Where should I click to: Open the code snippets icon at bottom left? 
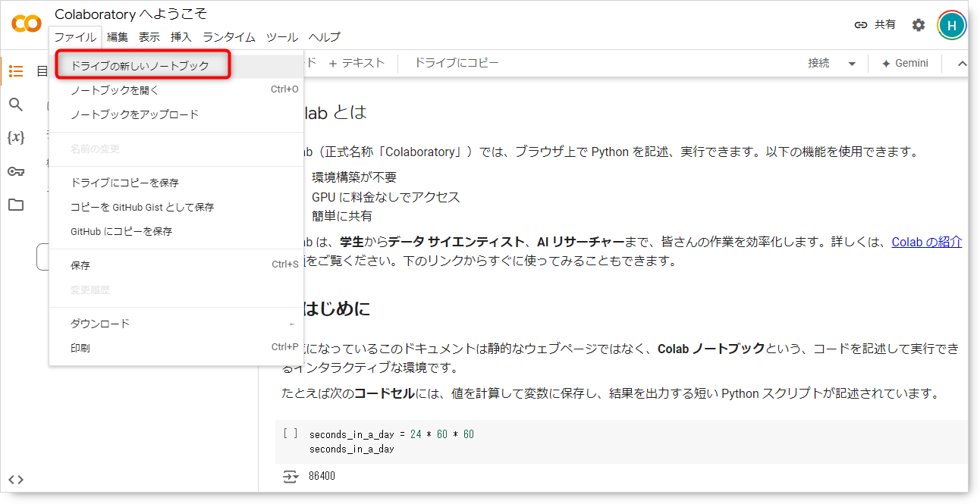point(16,479)
